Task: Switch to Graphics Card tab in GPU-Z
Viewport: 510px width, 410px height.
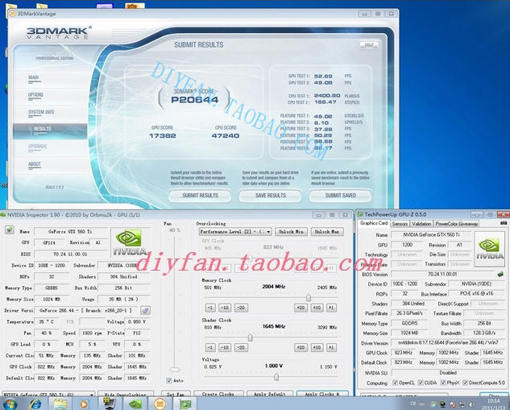Action: [374, 223]
